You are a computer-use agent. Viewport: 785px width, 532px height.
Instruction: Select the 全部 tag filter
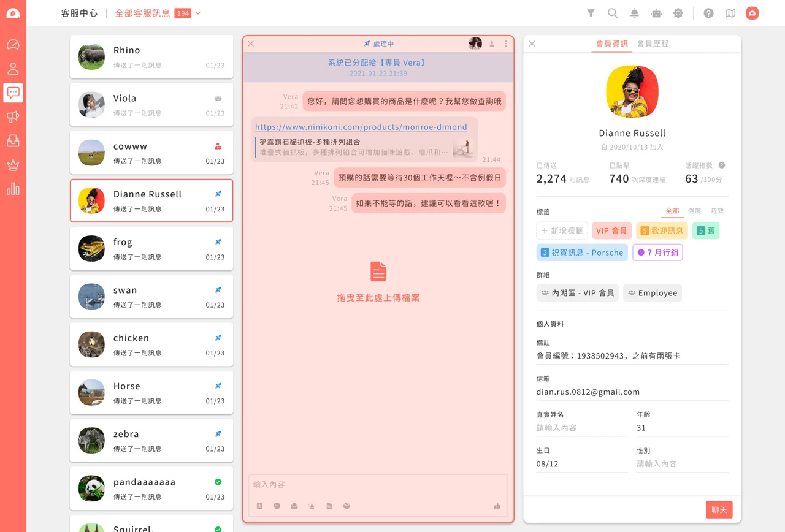673,211
